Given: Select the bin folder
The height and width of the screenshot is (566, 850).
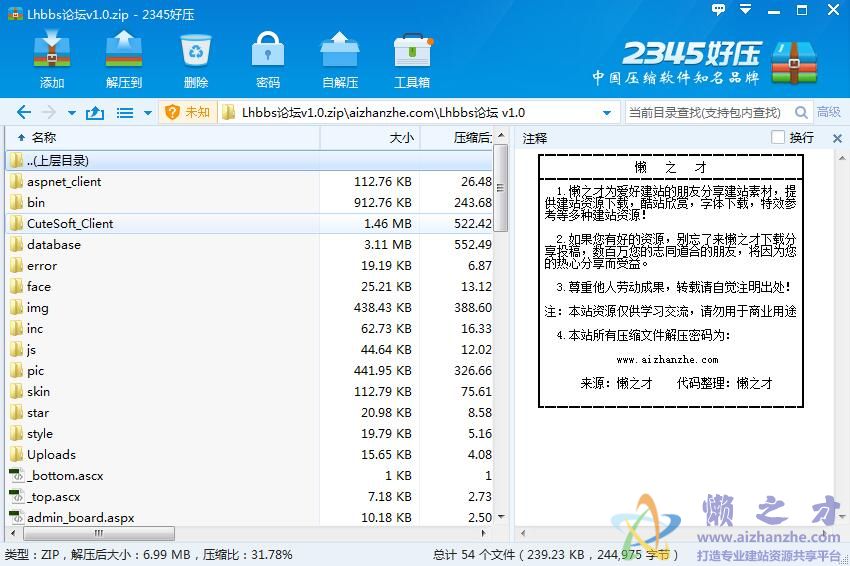Looking at the screenshot, I should [249, 202].
